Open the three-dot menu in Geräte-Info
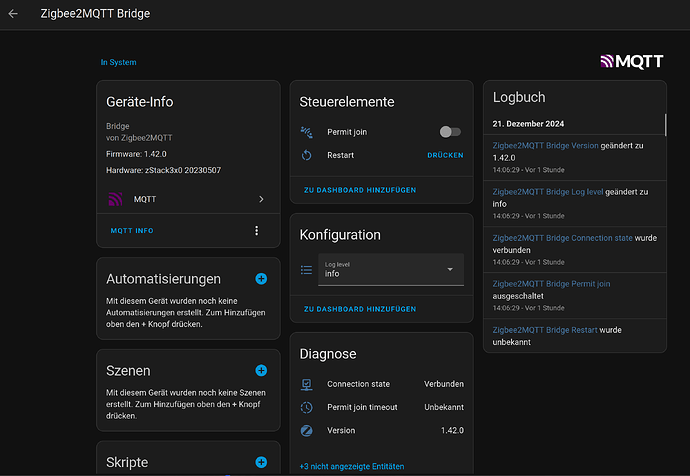Screen dimensions: 690x476 pyautogui.click(x=257, y=231)
